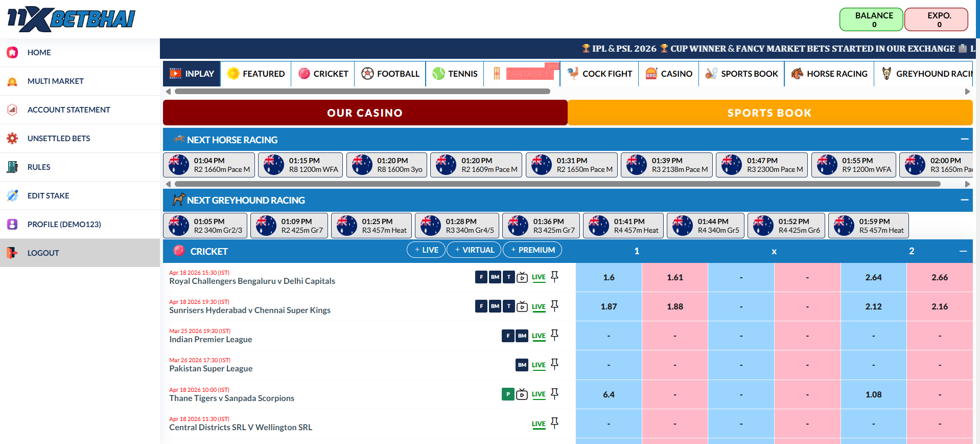Select 01:15 PM R8 1200m WFA race
The height and width of the screenshot is (444, 980).
300,165
